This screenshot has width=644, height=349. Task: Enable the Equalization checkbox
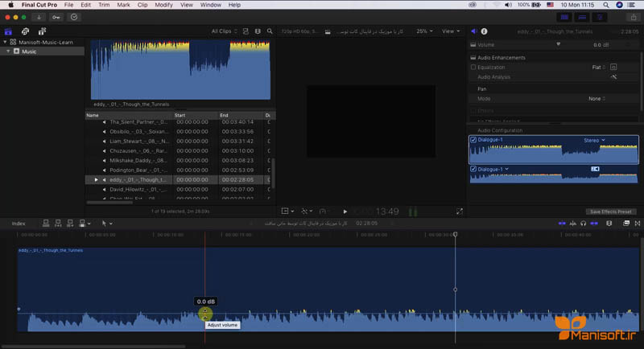473,68
